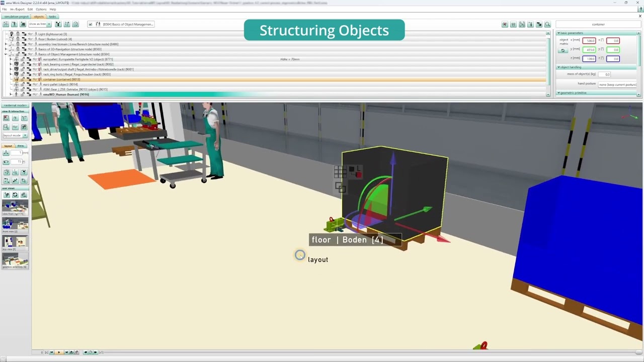Expand the Basics of 3D-Navigation node
The height and width of the screenshot is (362, 644).
click(x=6, y=49)
